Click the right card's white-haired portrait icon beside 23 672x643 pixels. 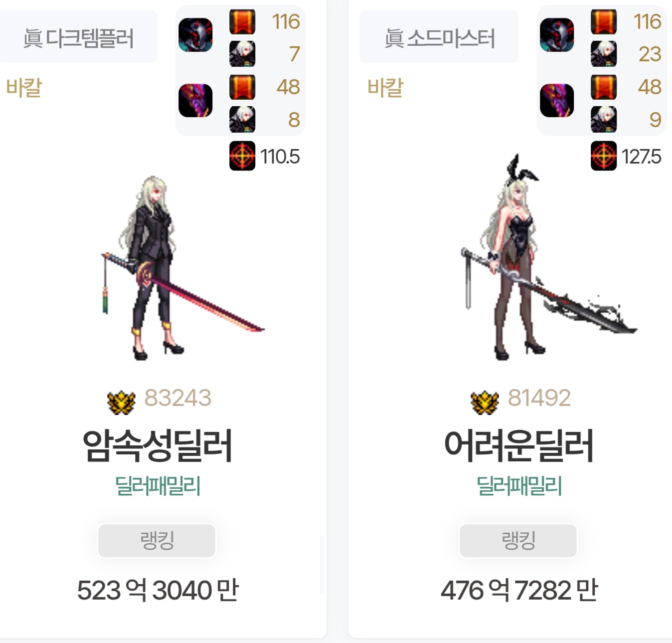tap(604, 54)
